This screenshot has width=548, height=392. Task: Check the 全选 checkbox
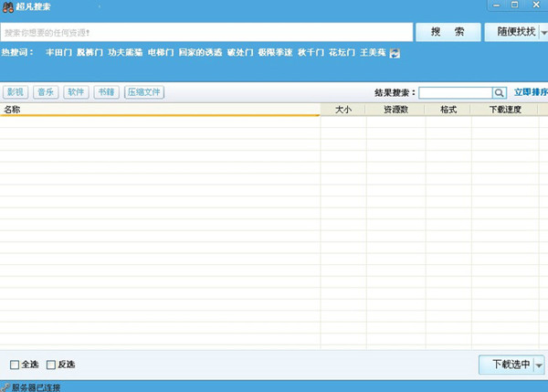tap(15, 365)
